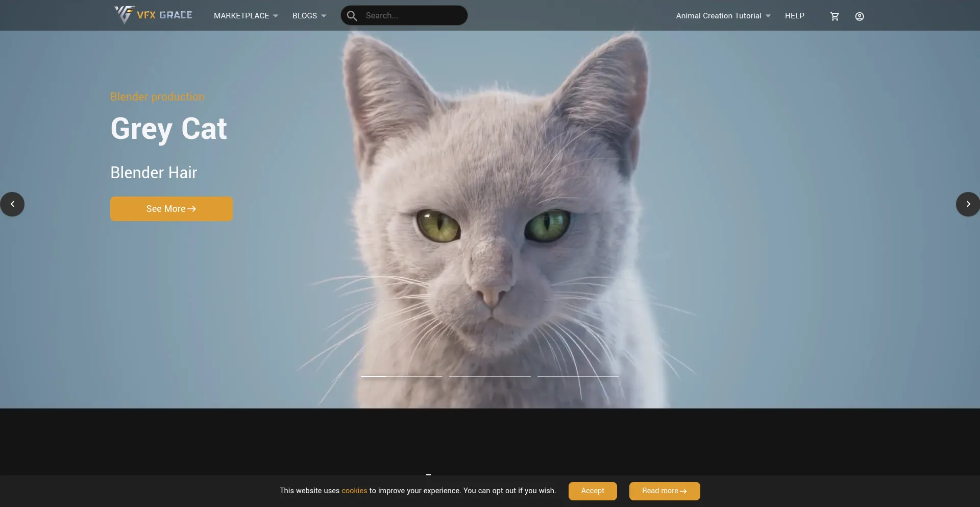Go to the previous slide arrow
Screen dimensions: 980x507
pyautogui.click(x=12, y=204)
